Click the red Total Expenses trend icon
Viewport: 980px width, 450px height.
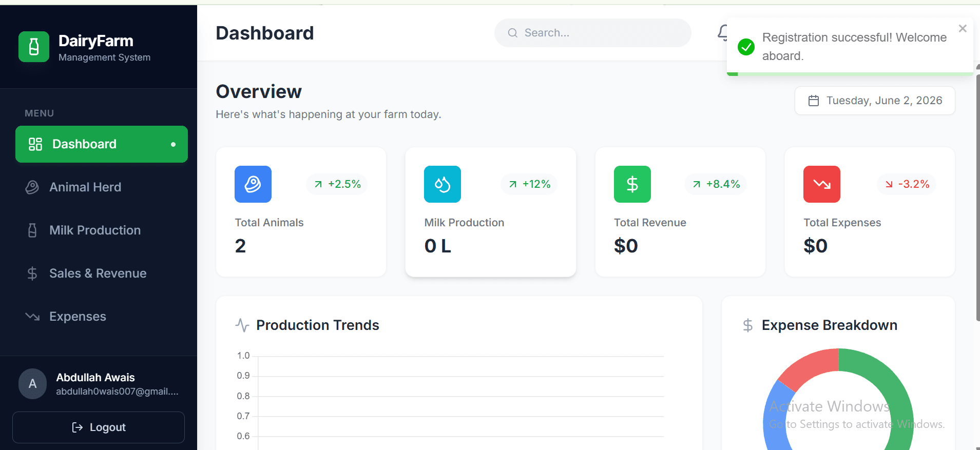(x=822, y=184)
